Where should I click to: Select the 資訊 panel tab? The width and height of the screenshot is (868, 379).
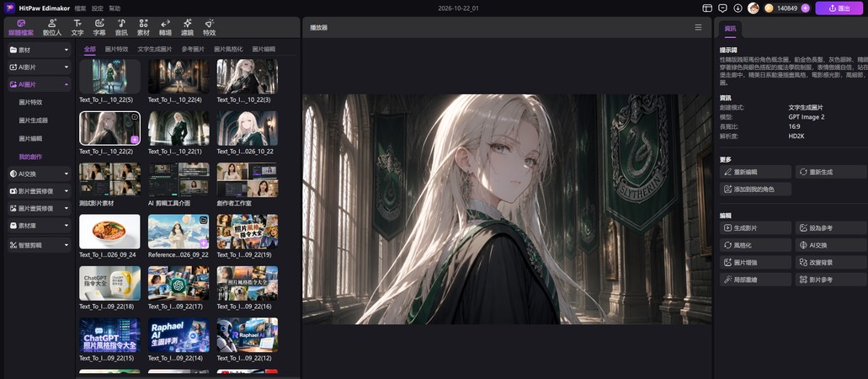click(x=730, y=29)
